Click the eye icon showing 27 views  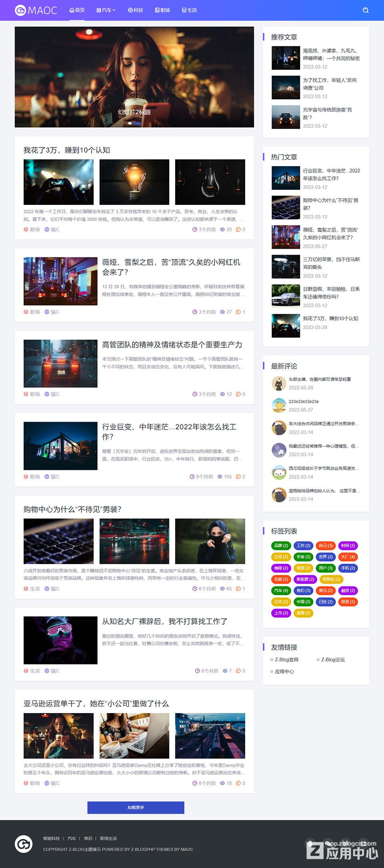click(222, 312)
